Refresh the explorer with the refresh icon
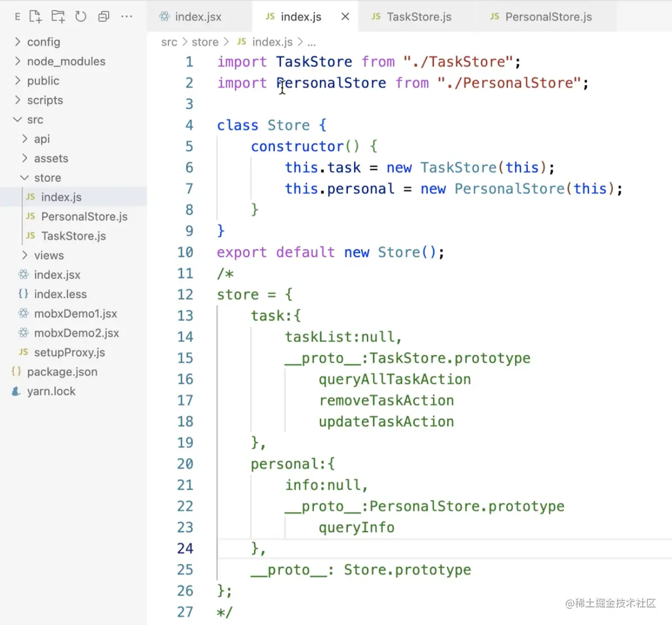The width and height of the screenshot is (672, 625). (81, 17)
